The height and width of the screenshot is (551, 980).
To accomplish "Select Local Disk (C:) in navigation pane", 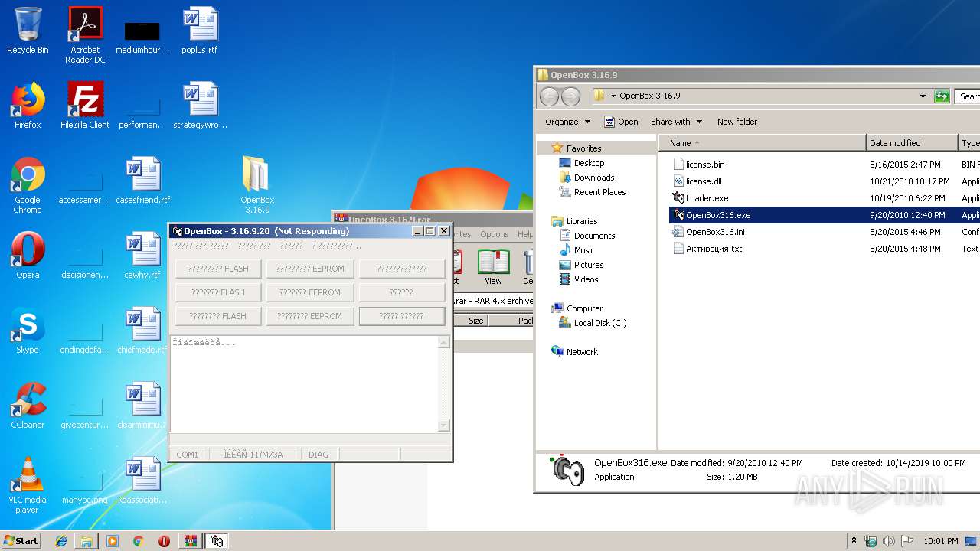I will 600,323.
